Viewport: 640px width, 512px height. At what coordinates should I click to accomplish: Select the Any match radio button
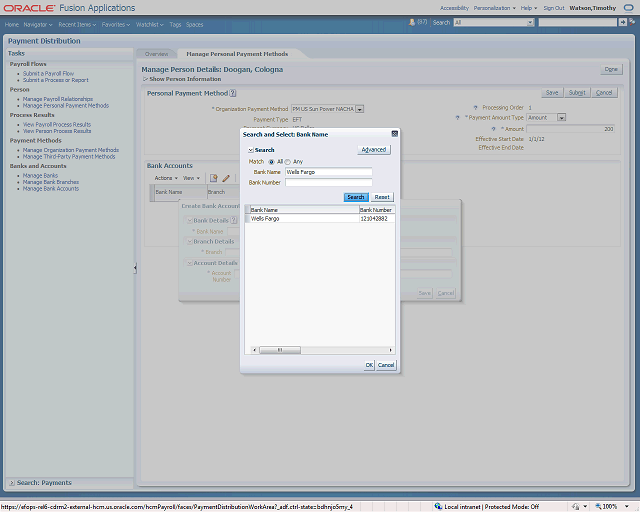288,161
